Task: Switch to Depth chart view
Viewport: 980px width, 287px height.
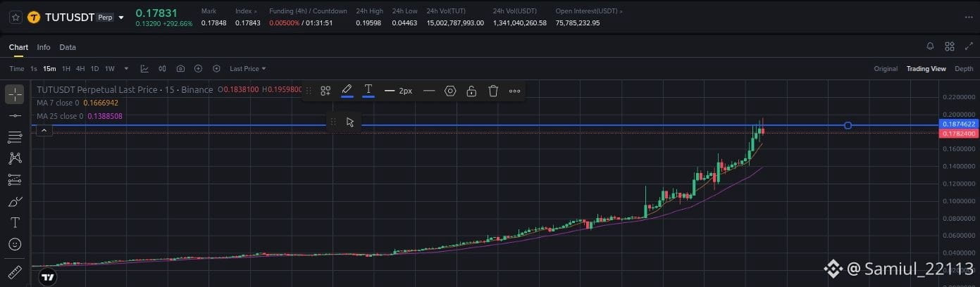Action: point(964,69)
